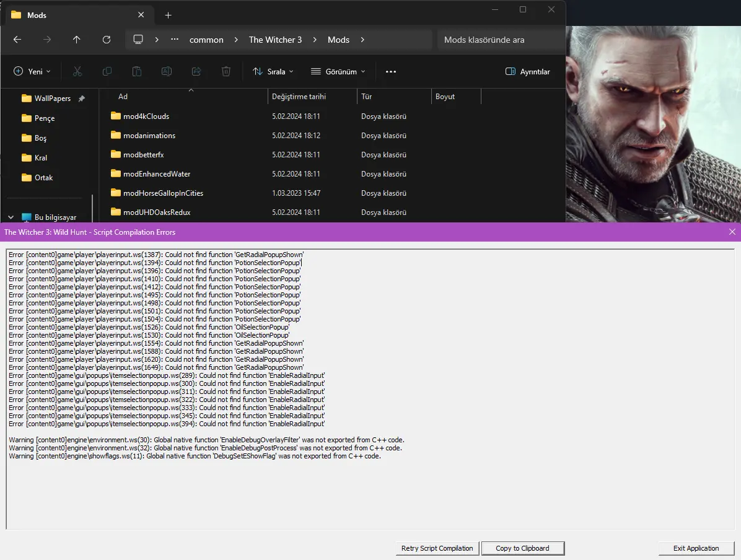The height and width of the screenshot is (560, 741).
Task: Click the modHorseGallopInCities folder icon
Action: coord(116,193)
